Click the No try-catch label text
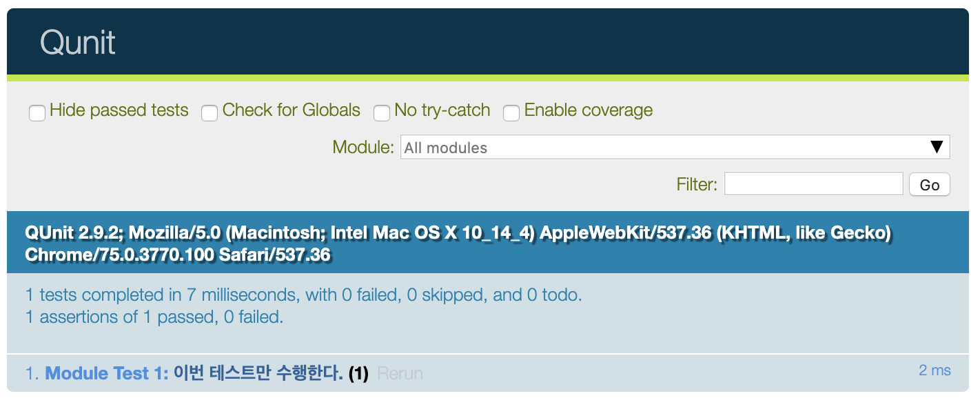 442,110
